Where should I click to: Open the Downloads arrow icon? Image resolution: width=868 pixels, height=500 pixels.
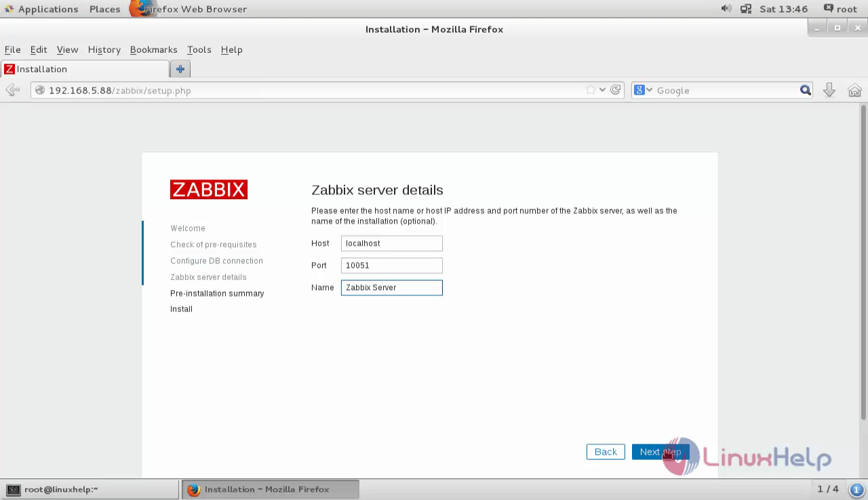(829, 90)
